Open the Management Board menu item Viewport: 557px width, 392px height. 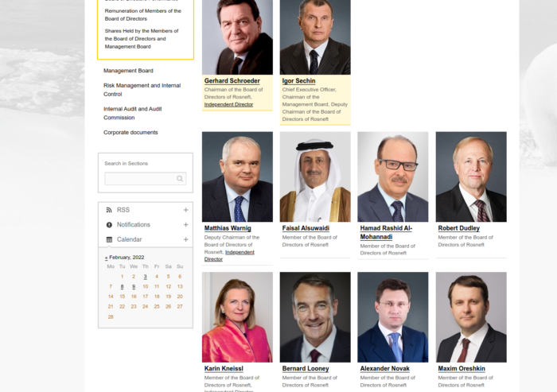coord(128,71)
